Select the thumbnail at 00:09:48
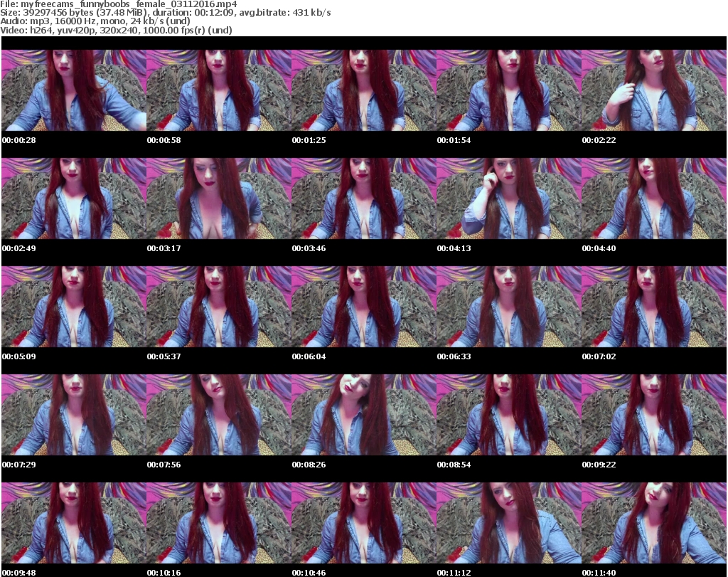The height and width of the screenshot is (577, 728). click(x=74, y=523)
